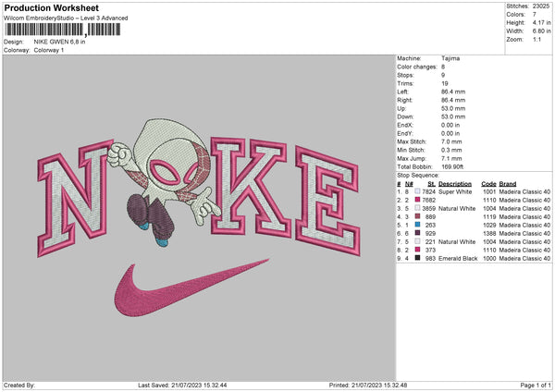The height and width of the screenshot is (392, 555).
Task: Click the Left value '86.4 mm'
Action: pos(453,92)
